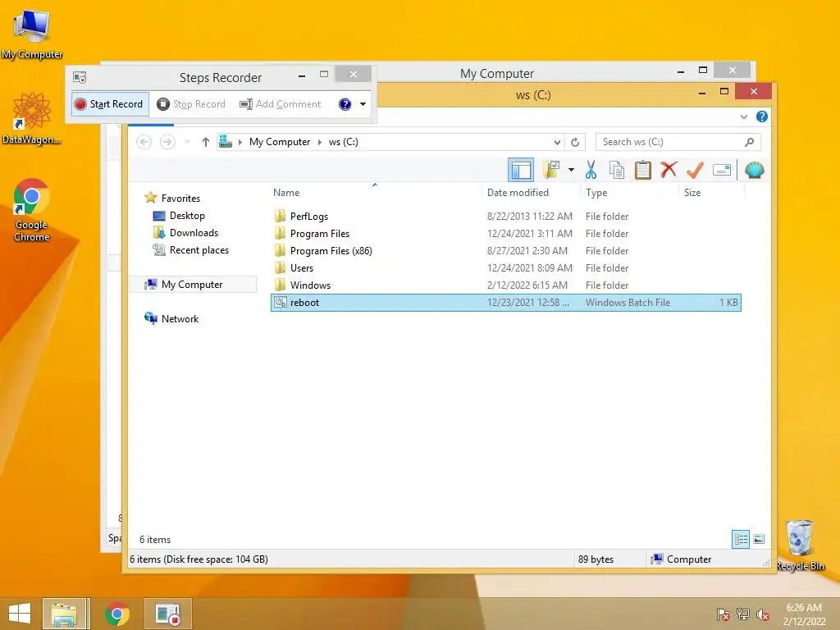
Task: Click the blue Help icon in explorer
Action: tap(761, 116)
